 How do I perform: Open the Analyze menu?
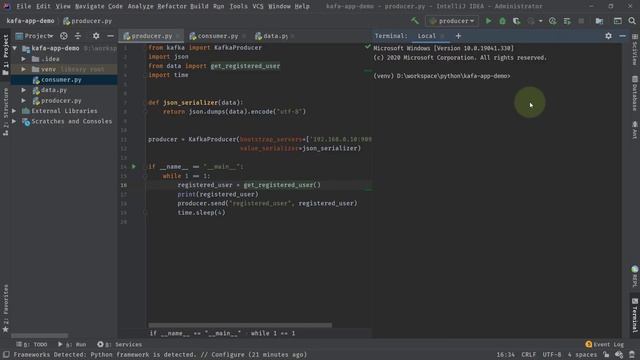click(140, 6)
